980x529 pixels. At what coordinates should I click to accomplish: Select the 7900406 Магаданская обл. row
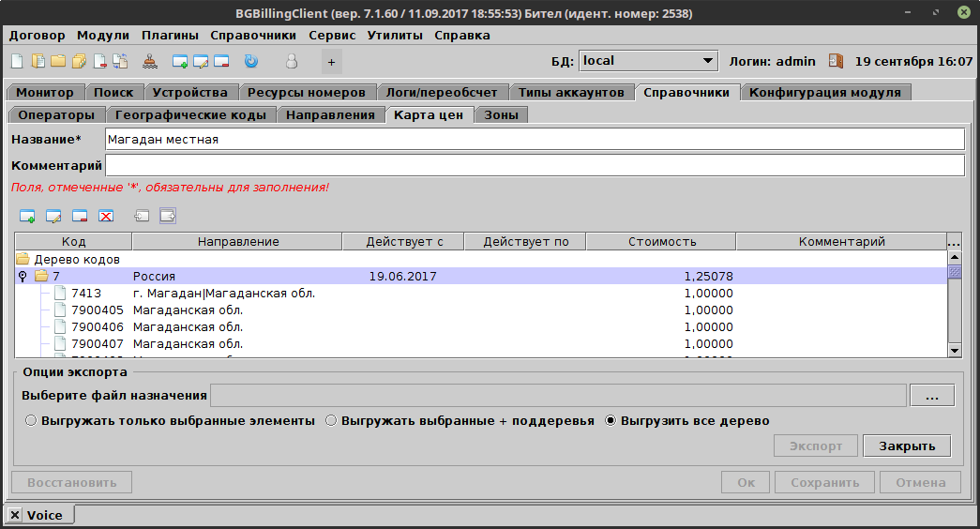481,327
